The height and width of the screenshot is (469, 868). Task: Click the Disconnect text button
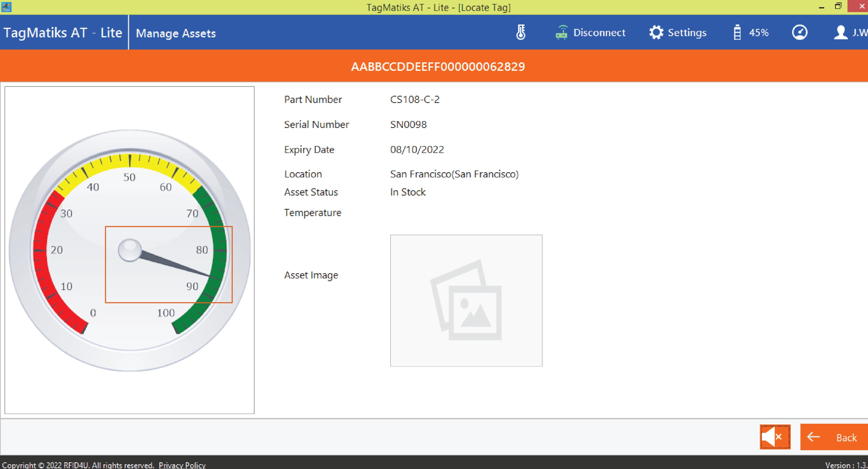coord(599,33)
